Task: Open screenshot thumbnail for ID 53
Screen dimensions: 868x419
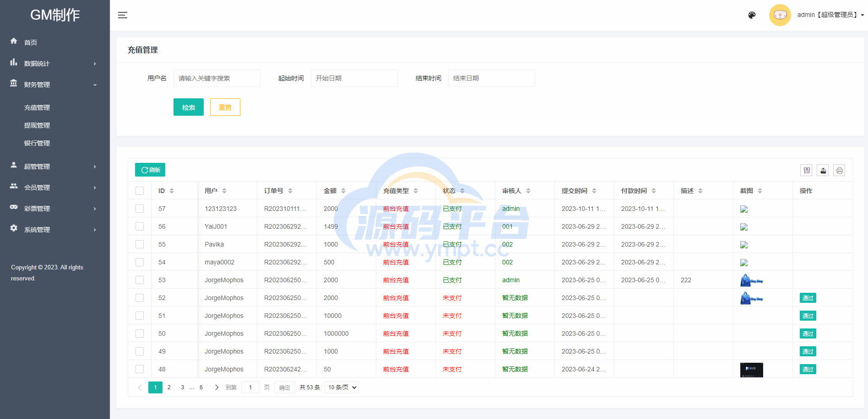Action: (x=752, y=280)
